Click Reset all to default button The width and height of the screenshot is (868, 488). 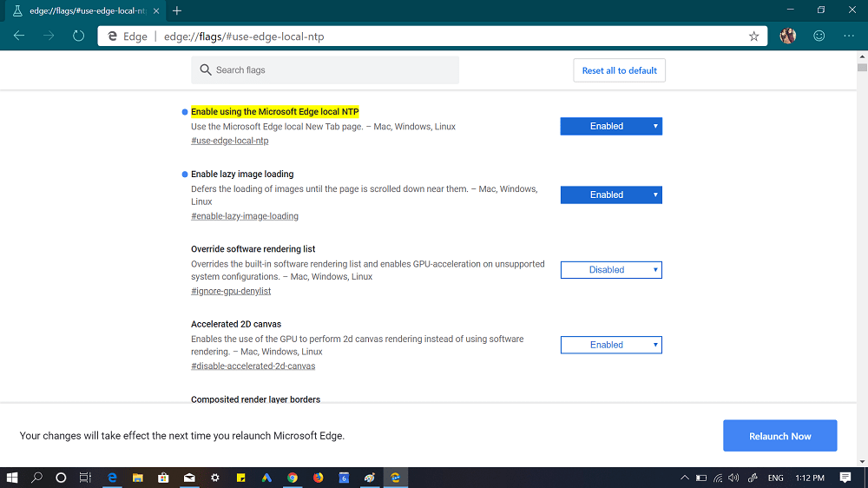click(619, 70)
